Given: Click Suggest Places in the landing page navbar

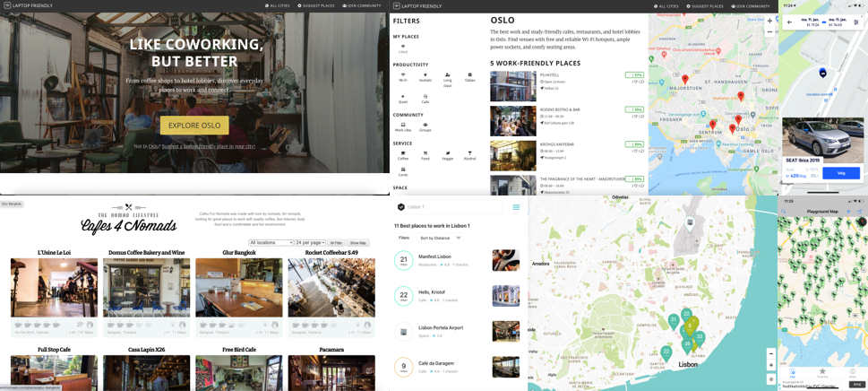Looking at the screenshot, I should pos(316,5).
